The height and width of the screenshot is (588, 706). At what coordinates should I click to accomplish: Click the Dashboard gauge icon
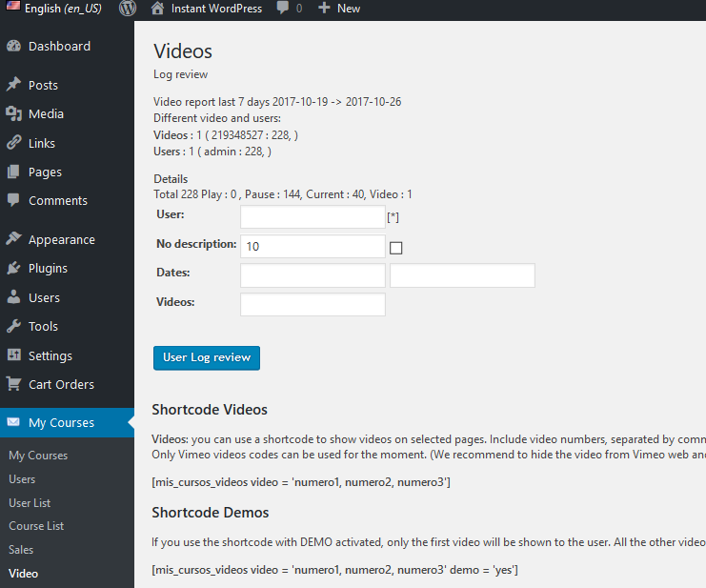tap(14, 46)
